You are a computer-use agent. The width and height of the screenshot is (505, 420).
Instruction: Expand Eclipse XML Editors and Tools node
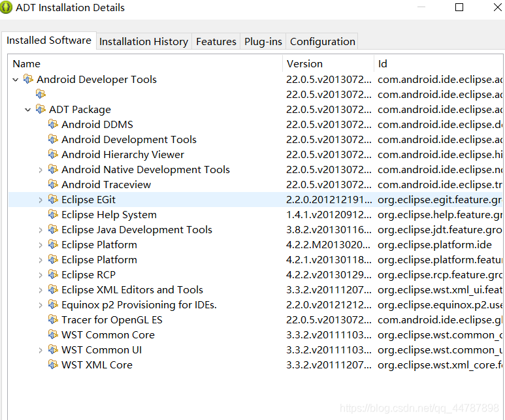pos(41,290)
